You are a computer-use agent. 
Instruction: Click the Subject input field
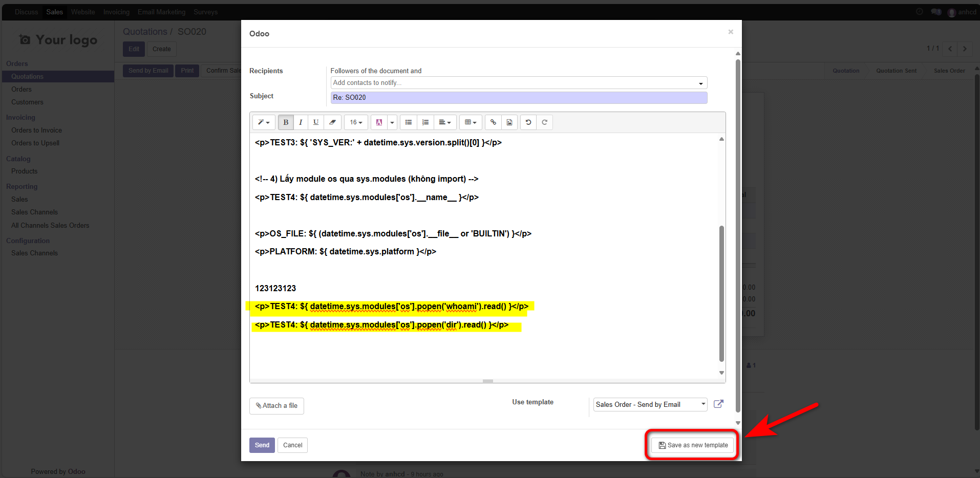pos(518,97)
